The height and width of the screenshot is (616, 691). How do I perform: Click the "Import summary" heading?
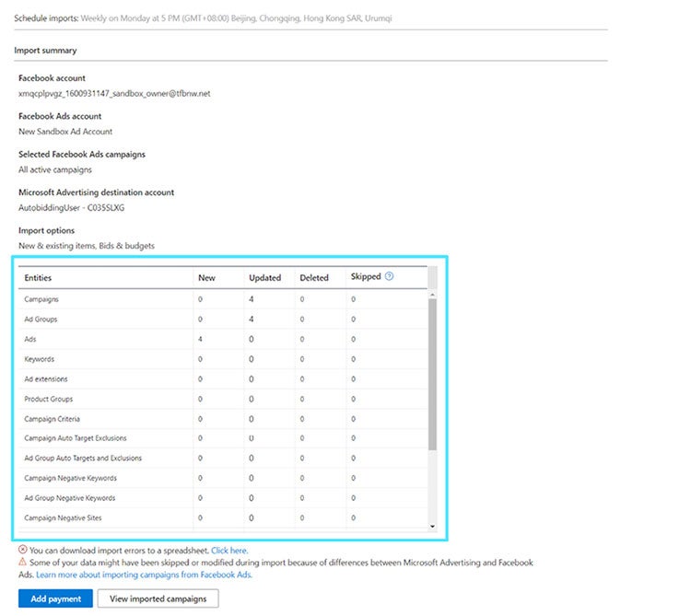click(45, 51)
